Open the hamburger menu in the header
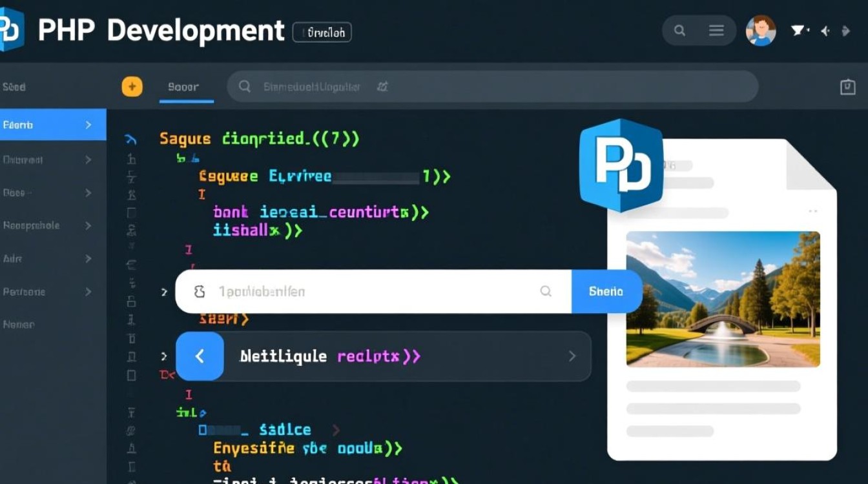868x484 pixels. tap(716, 30)
